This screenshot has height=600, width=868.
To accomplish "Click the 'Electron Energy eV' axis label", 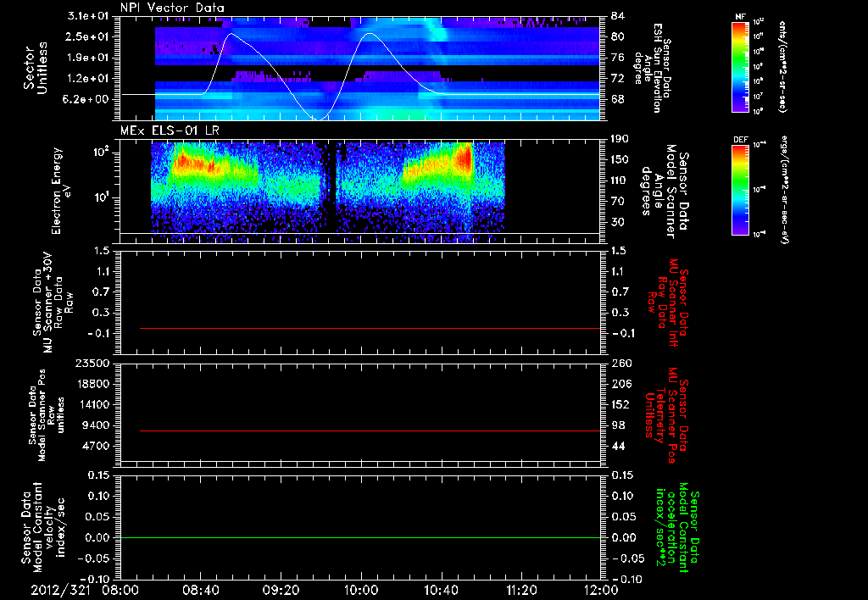I will [x=61, y=191].
